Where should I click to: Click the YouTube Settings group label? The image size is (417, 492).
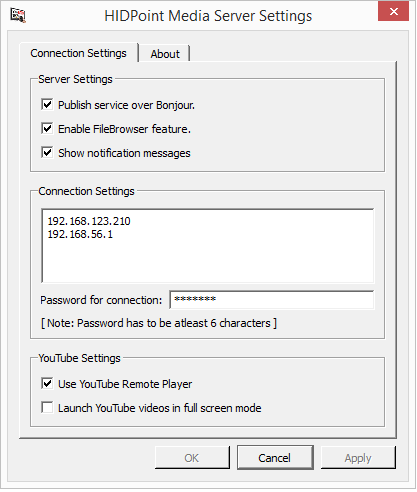pyautogui.click(x=79, y=358)
